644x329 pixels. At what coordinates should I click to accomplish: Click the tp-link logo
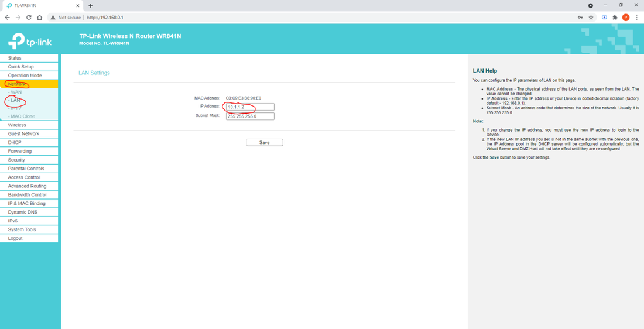30,40
